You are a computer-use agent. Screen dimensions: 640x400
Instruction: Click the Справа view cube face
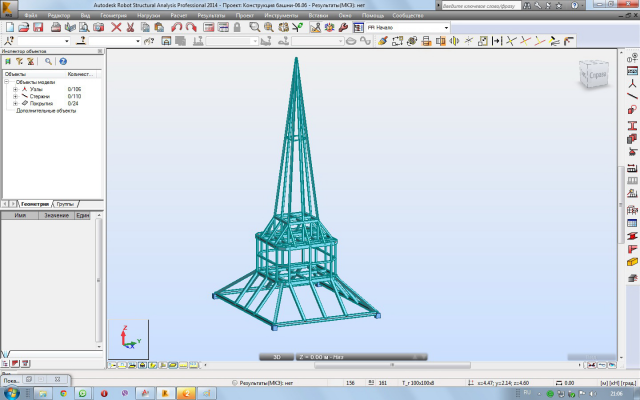[x=597, y=76]
